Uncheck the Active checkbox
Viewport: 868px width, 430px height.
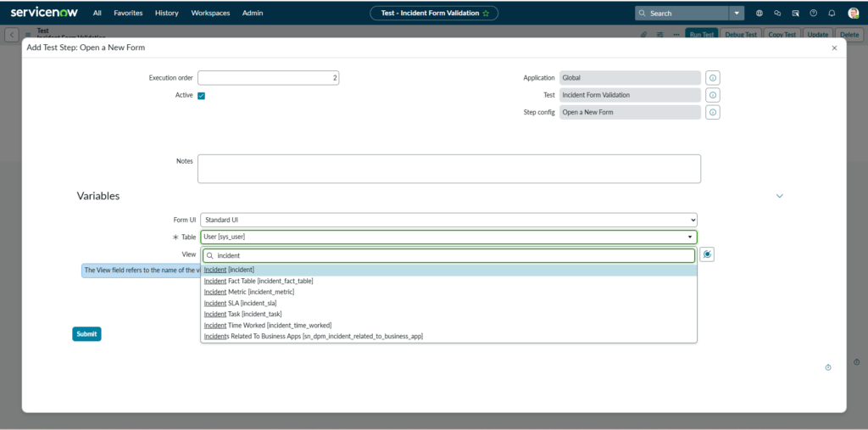(202, 96)
